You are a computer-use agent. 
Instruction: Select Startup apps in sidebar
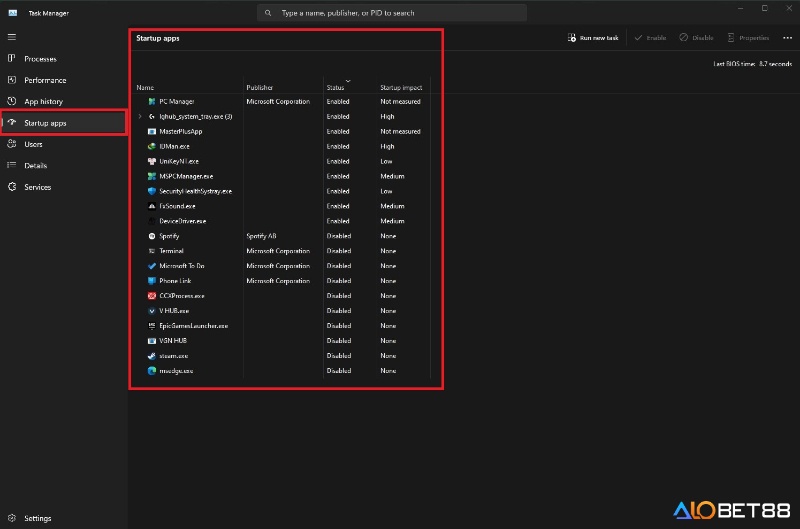pyautogui.click(x=45, y=123)
